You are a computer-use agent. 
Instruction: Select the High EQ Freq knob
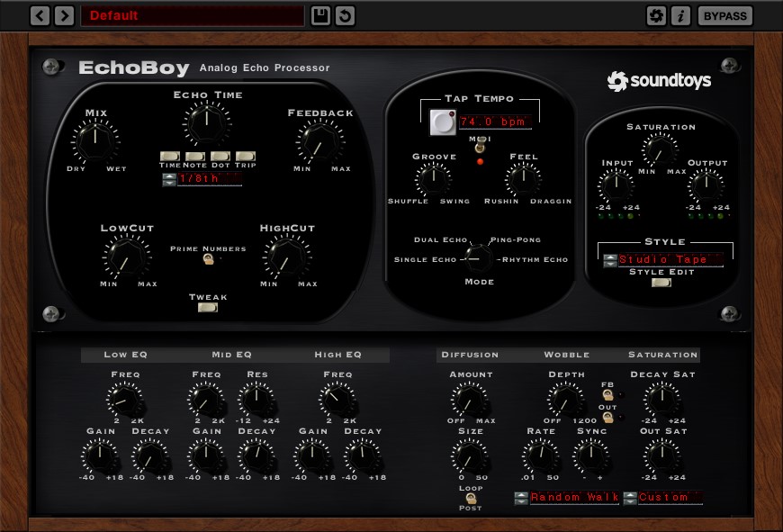[x=337, y=399]
